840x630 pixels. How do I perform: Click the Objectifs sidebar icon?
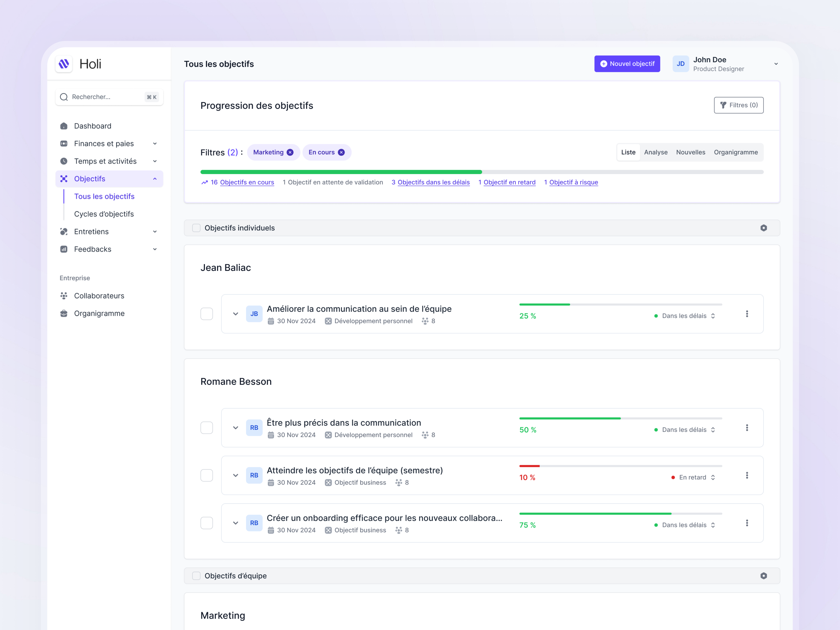(x=64, y=179)
